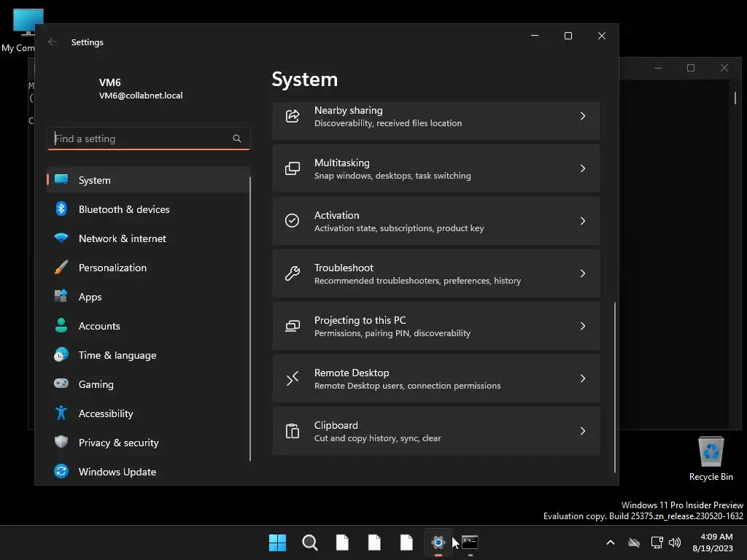747x560 pixels.
Task: Open Activation settings card
Action: pyautogui.click(x=436, y=221)
